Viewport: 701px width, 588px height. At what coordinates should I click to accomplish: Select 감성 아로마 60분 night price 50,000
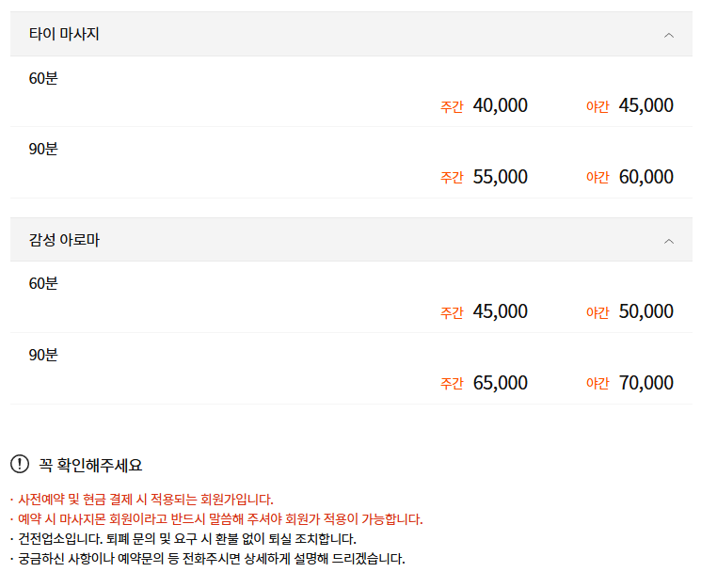[x=645, y=311]
